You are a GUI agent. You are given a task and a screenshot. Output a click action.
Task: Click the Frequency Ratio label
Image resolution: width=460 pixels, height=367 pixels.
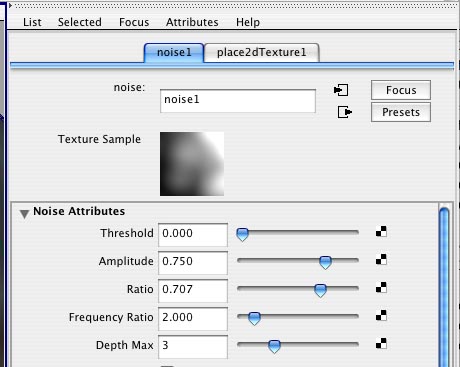(x=111, y=317)
